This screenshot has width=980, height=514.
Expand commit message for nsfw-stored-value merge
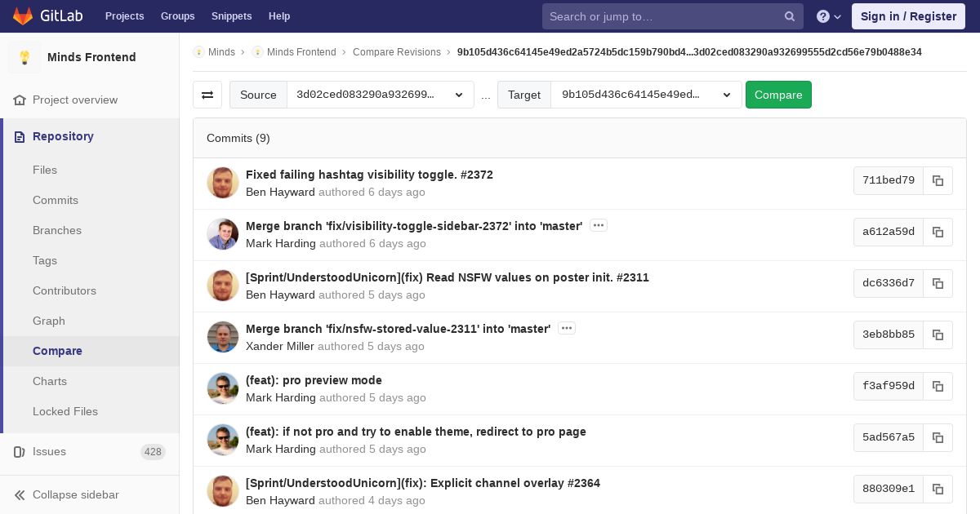coord(567,329)
